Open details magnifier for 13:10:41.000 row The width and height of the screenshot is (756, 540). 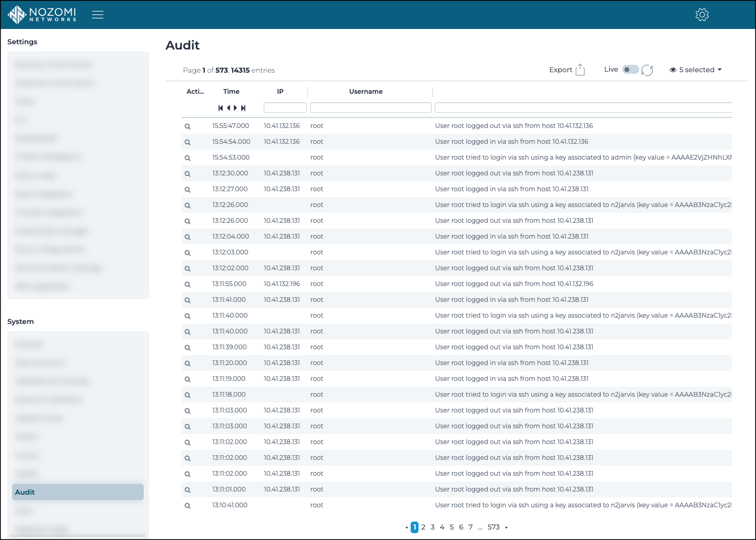(187, 506)
